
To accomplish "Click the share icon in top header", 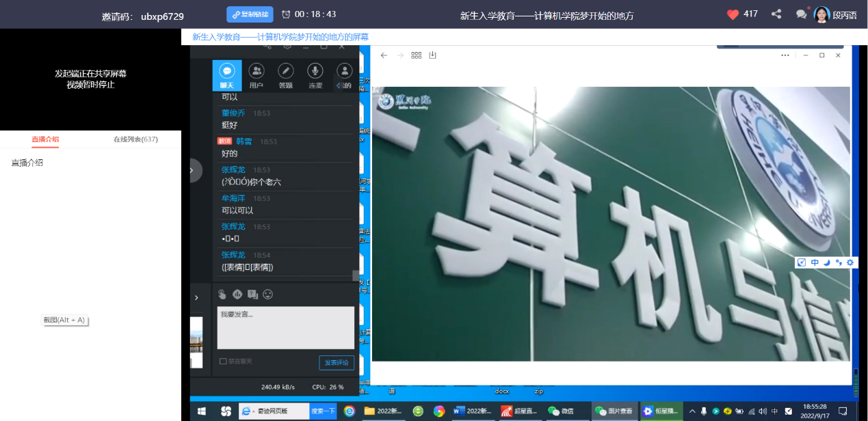I will pyautogui.click(x=776, y=14).
